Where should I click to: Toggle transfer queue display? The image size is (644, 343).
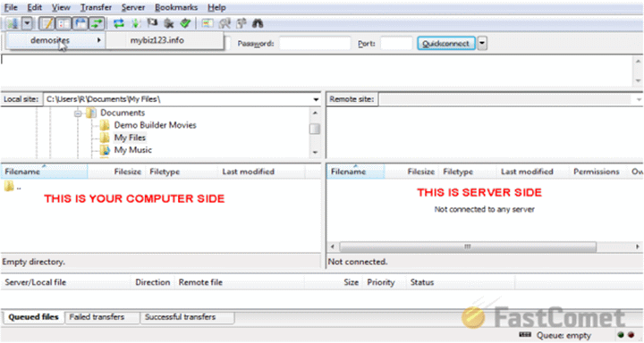pyautogui.click(x=97, y=23)
